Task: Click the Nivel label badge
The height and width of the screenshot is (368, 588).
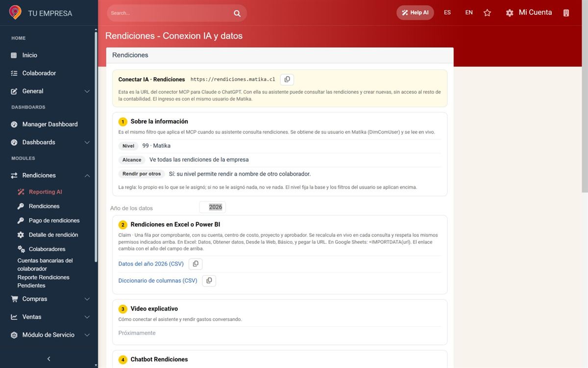Action: coord(128,146)
